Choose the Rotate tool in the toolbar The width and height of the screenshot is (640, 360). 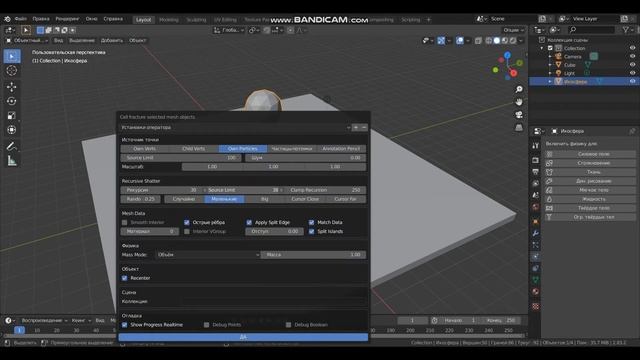pyautogui.click(x=12, y=101)
